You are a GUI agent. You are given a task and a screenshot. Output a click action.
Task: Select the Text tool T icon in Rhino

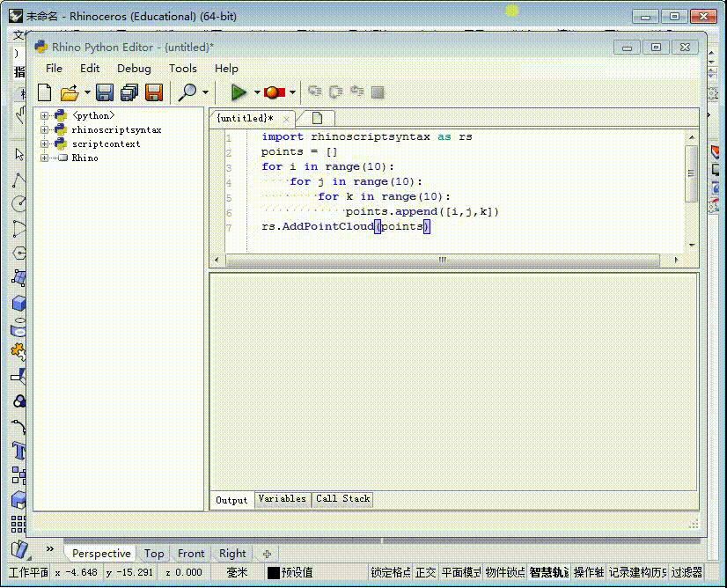[19, 450]
